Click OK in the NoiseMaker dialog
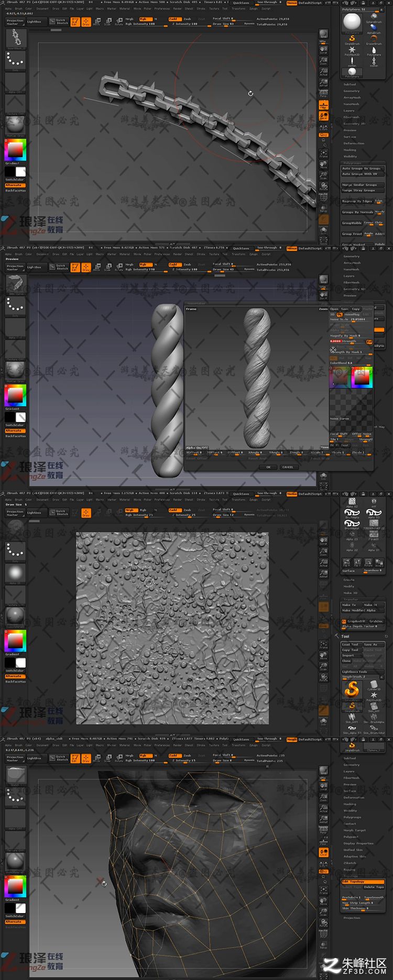 268,467
